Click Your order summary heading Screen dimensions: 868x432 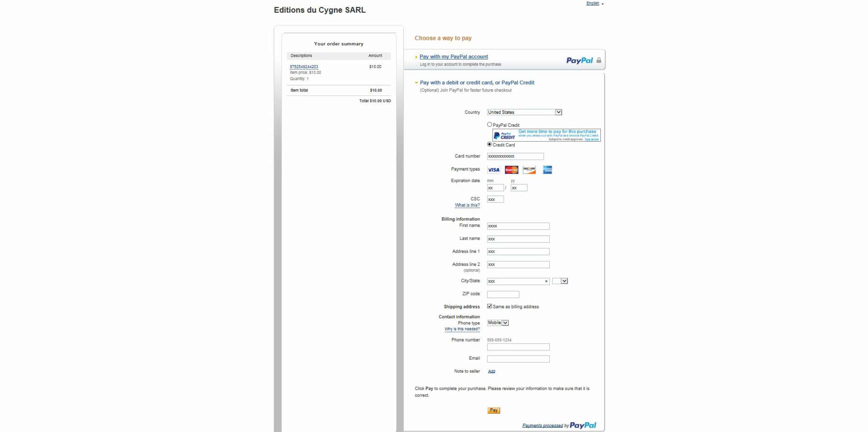pyautogui.click(x=339, y=44)
